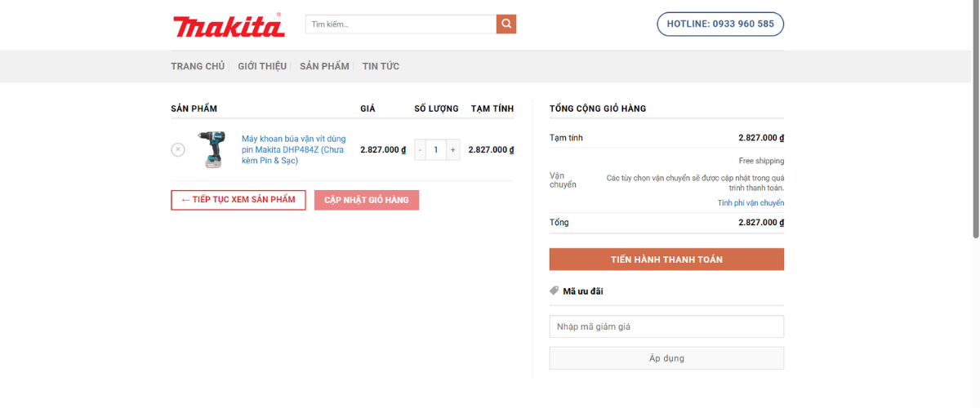Remove the drill from the cart

(178, 149)
